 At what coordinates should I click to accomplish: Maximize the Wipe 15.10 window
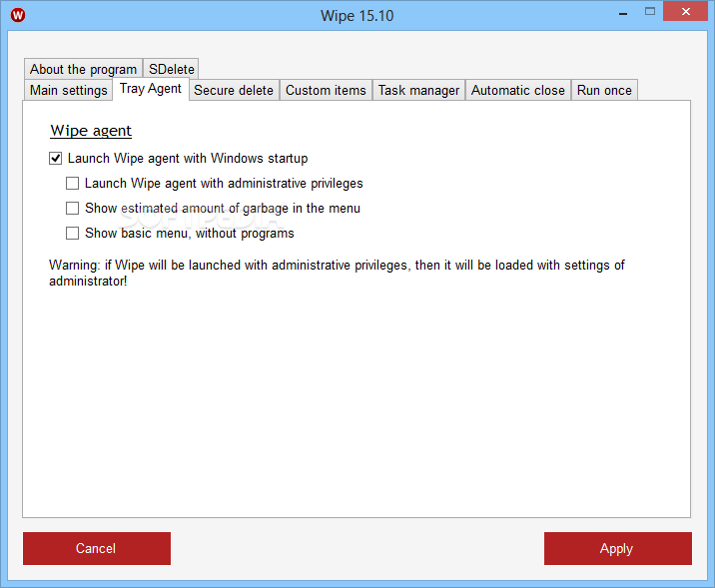point(650,12)
